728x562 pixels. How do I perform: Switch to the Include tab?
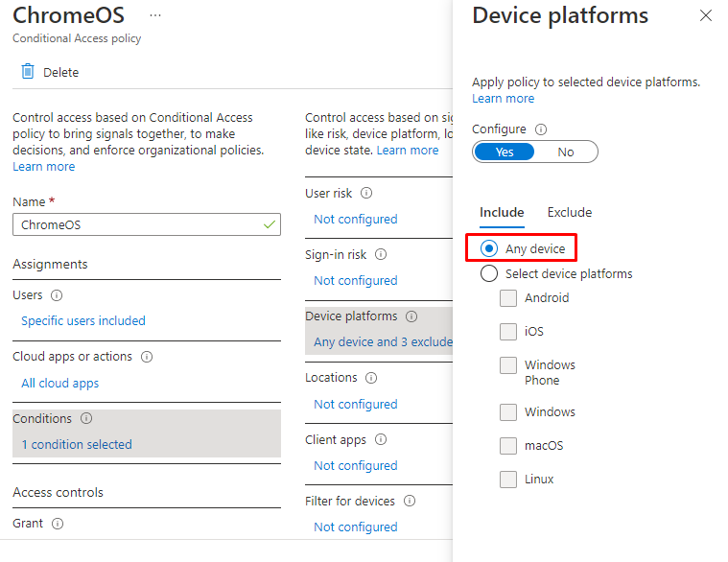pyautogui.click(x=502, y=212)
